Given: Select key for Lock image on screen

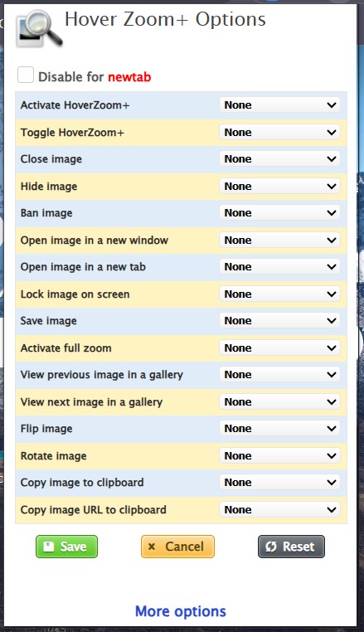Looking at the screenshot, I should [279, 294].
